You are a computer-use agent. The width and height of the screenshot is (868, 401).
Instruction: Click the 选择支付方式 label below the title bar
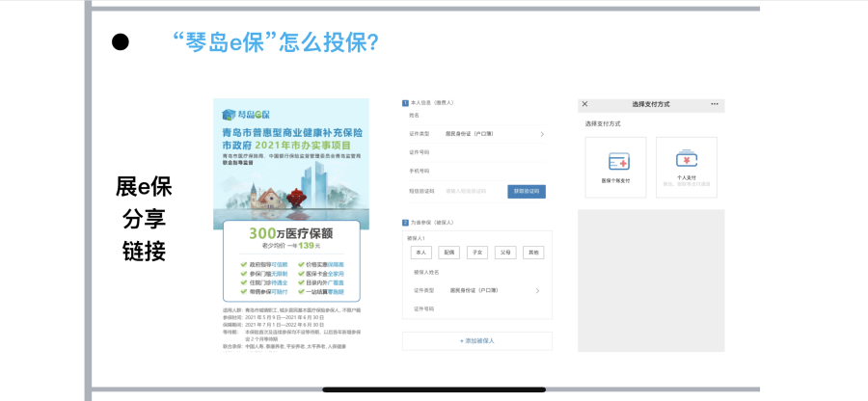(x=603, y=124)
